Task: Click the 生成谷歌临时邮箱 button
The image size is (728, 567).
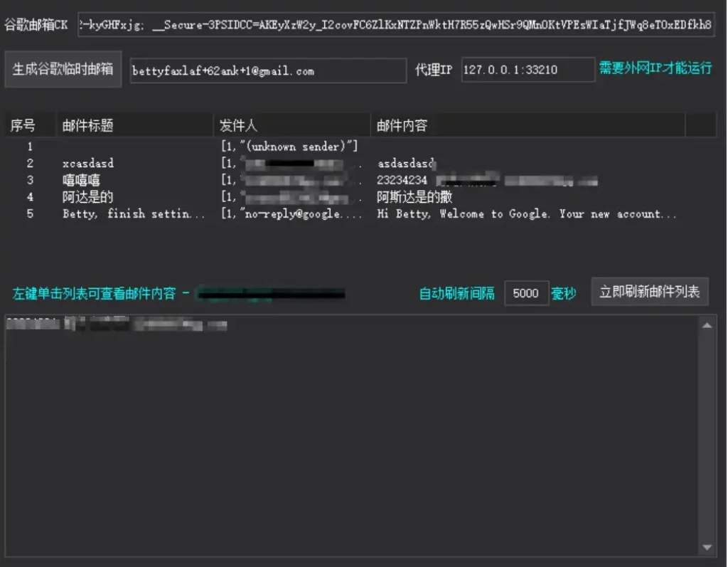Action: (63, 69)
